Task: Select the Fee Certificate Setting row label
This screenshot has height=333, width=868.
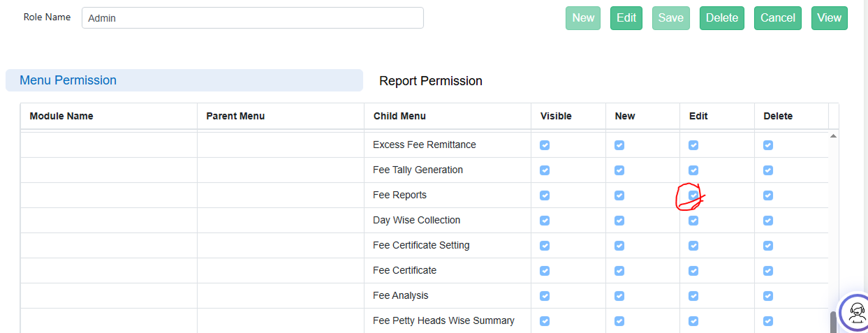Action: (421, 245)
